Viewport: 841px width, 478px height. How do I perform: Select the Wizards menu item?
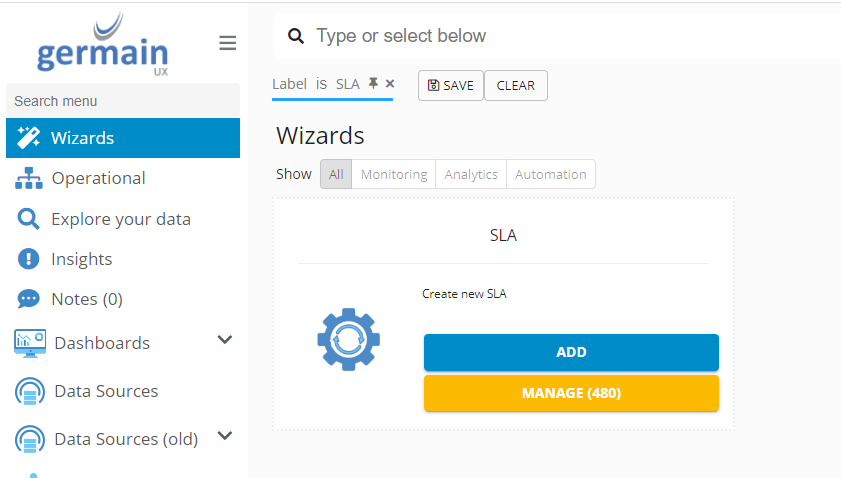point(82,138)
